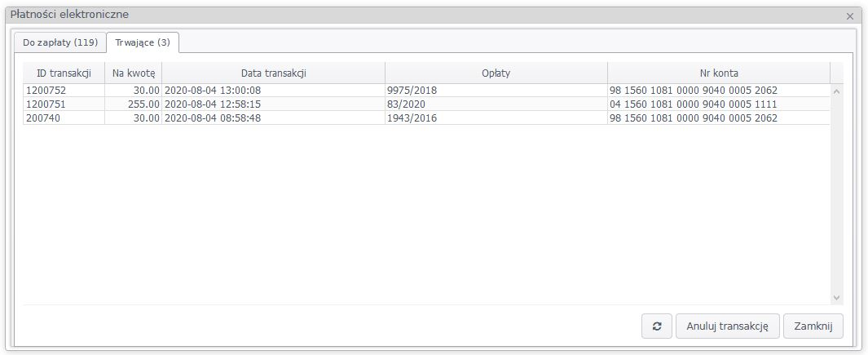This screenshot has height=355, width=868.
Task: Sort by Na kwotę column header
Action: click(x=134, y=73)
